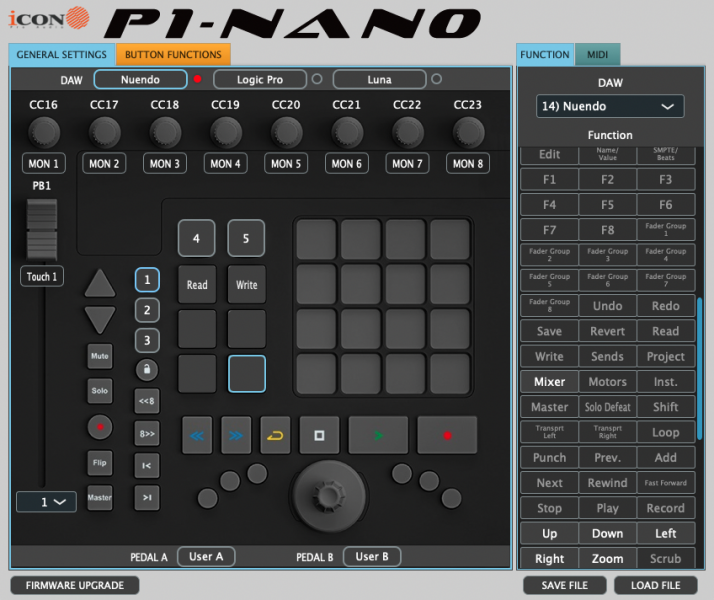Click the MON 5 knob label button
This screenshot has height=600, width=714.
coord(286,163)
